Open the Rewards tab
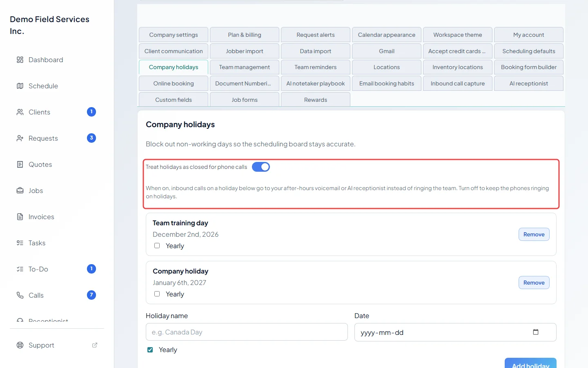Screen dimensions: 588x368 click(x=316, y=100)
